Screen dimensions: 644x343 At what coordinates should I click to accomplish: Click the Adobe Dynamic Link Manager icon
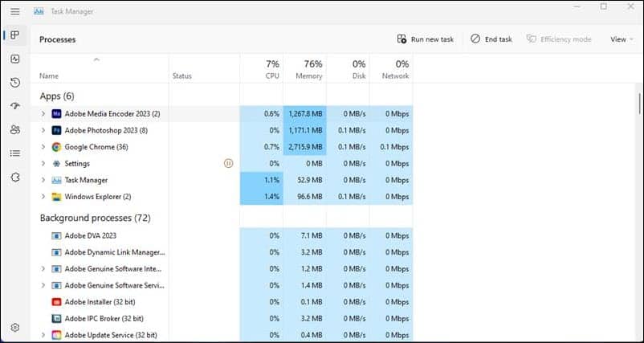(56, 252)
